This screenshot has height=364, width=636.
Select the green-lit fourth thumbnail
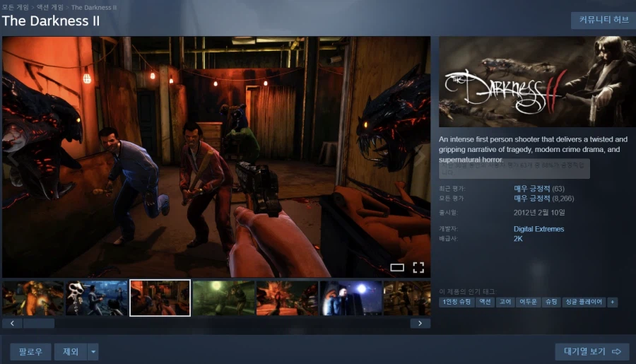click(223, 298)
